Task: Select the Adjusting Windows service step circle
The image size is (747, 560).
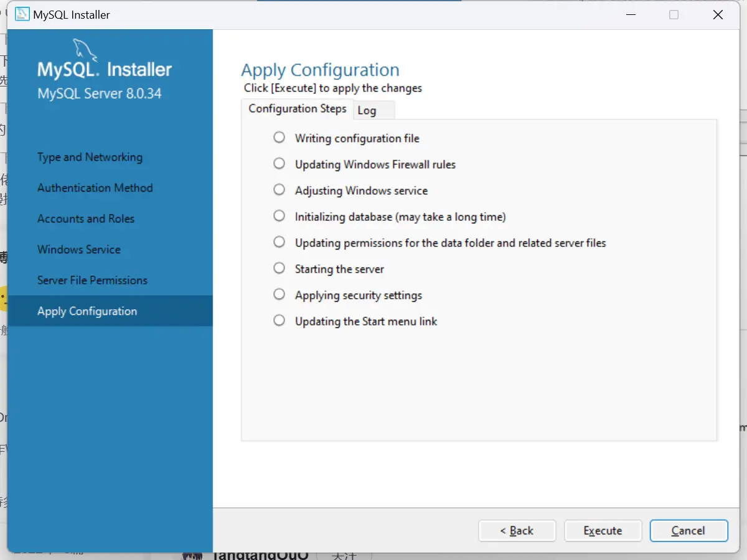Action: tap(280, 189)
